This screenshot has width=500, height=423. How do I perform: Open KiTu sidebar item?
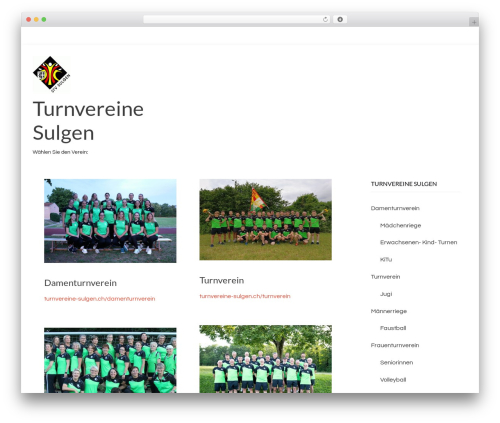click(386, 260)
